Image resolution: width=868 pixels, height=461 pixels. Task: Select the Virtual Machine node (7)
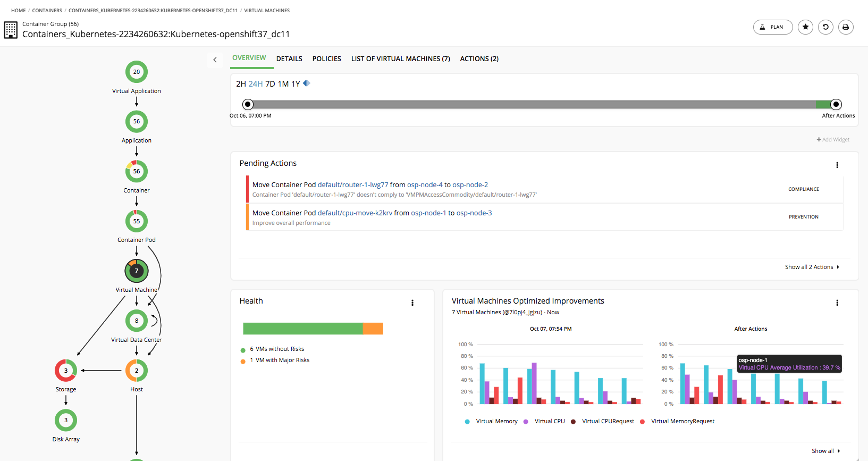[137, 271]
